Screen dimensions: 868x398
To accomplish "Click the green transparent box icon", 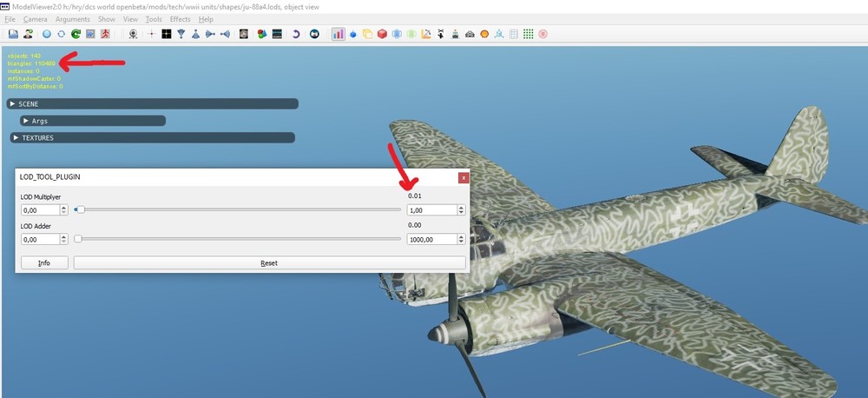I will (411, 34).
